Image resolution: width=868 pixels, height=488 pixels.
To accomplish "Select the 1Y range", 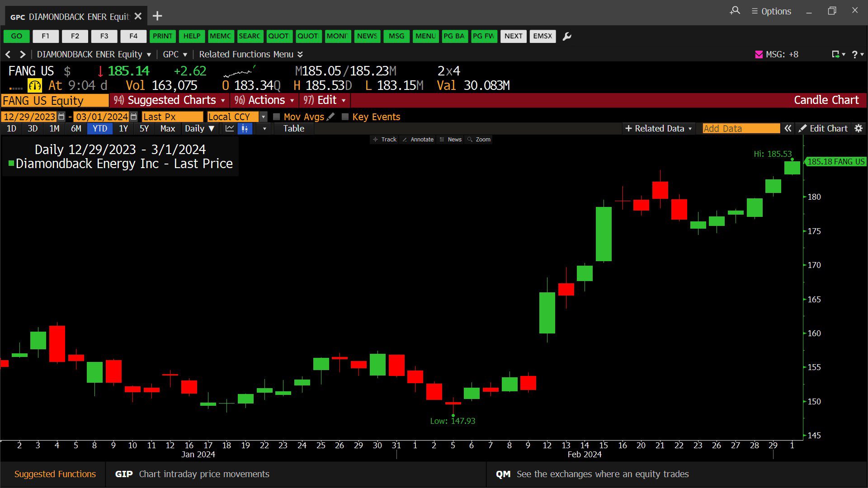I will point(123,129).
